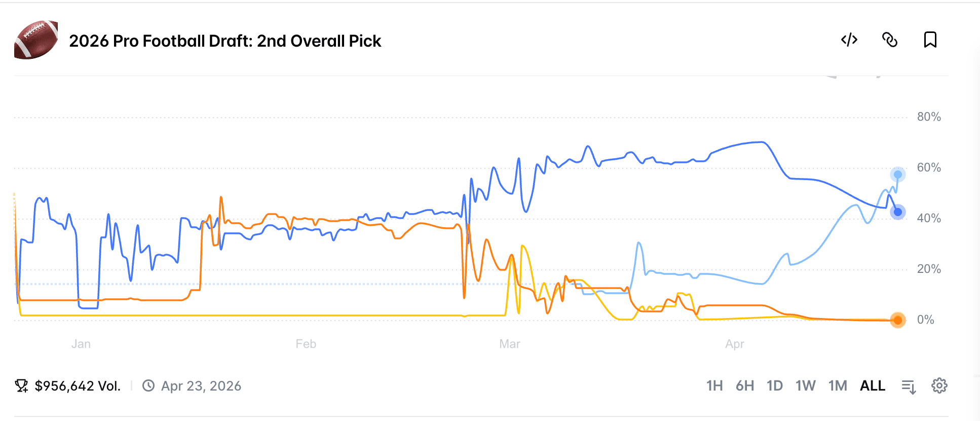This screenshot has width=980, height=421.
Task: Bookmark this draft market
Action: tap(930, 40)
